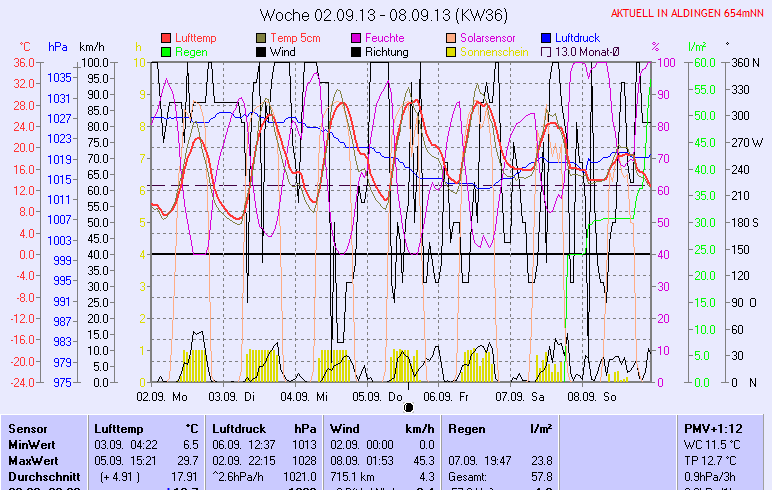Click the black dot marker below the chart
This screenshot has height=490, width=772.
pyautogui.click(x=408, y=407)
